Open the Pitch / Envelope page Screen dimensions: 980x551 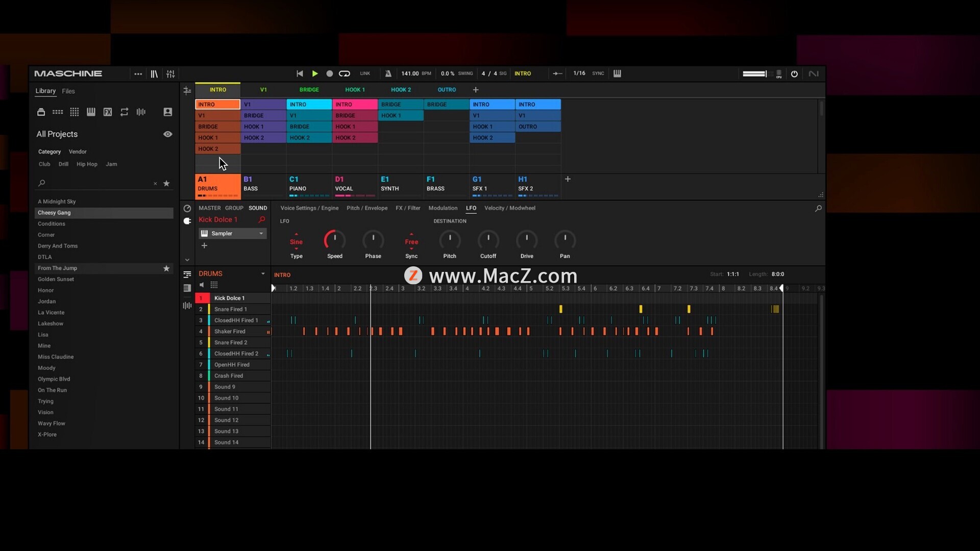pos(367,208)
